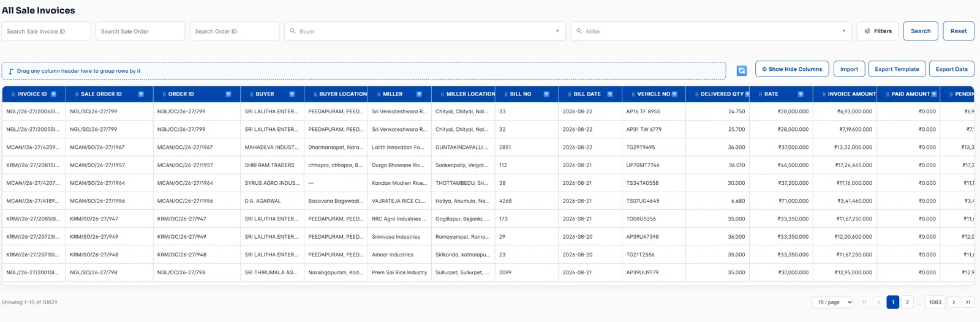
Task: Open the Rate column filter icon
Action: [x=801, y=94]
